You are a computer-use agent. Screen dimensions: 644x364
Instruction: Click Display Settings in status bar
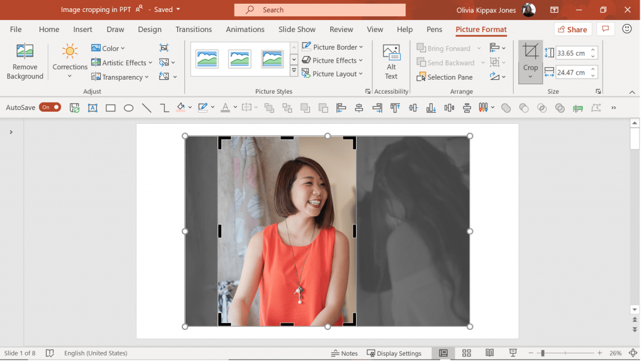[x=396, y=353]
